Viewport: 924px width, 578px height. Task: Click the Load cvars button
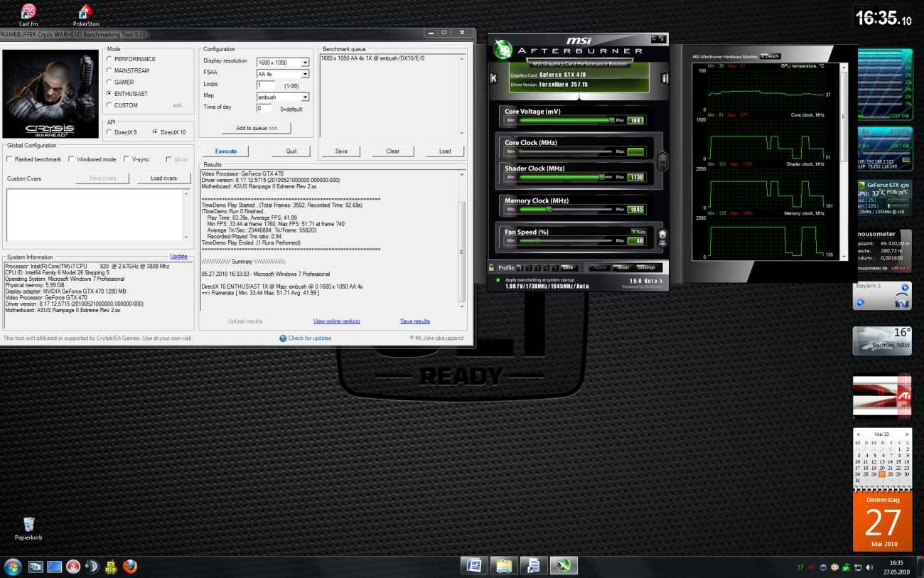pyautogui.click(x=164, y=178)
